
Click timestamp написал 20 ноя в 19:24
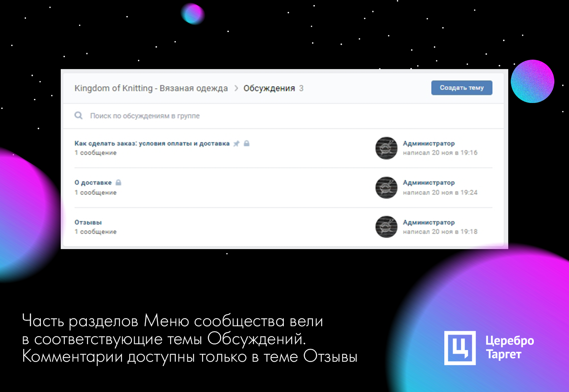pyautogui.click(x=440, y=192)
